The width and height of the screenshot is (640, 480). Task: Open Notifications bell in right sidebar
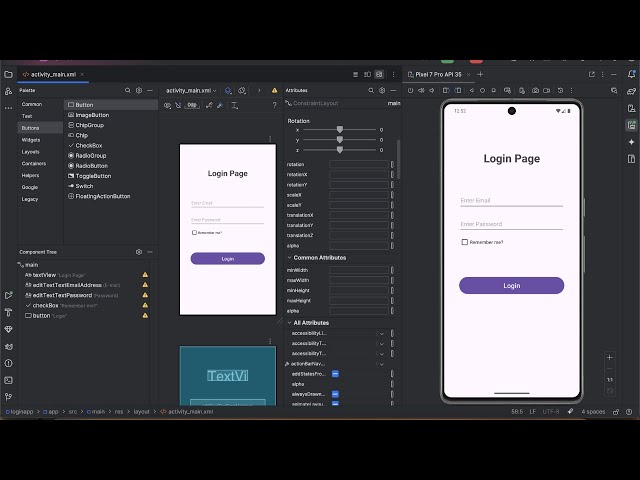[631, 74]
